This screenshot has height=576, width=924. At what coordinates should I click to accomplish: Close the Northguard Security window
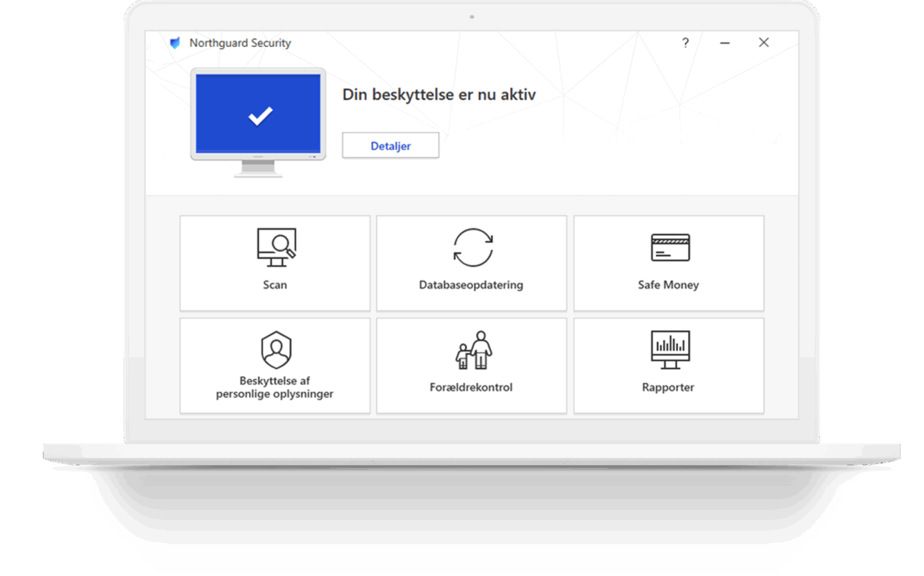point(763,43)
